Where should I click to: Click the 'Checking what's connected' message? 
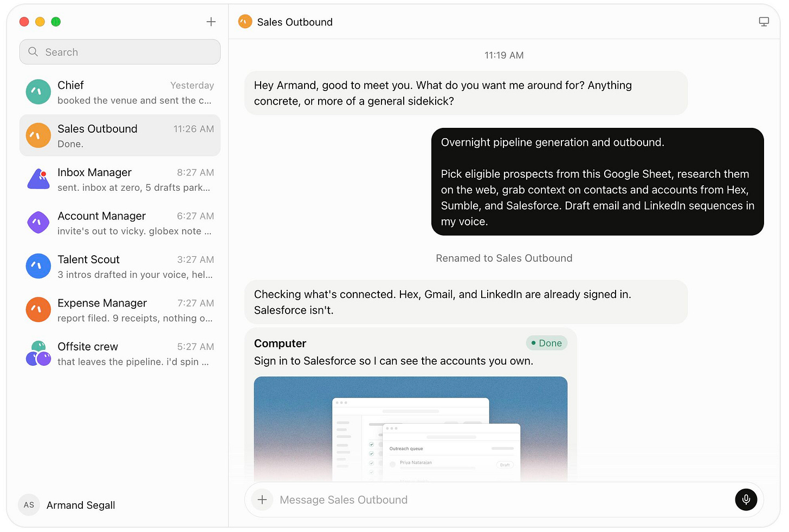(466, 302)
